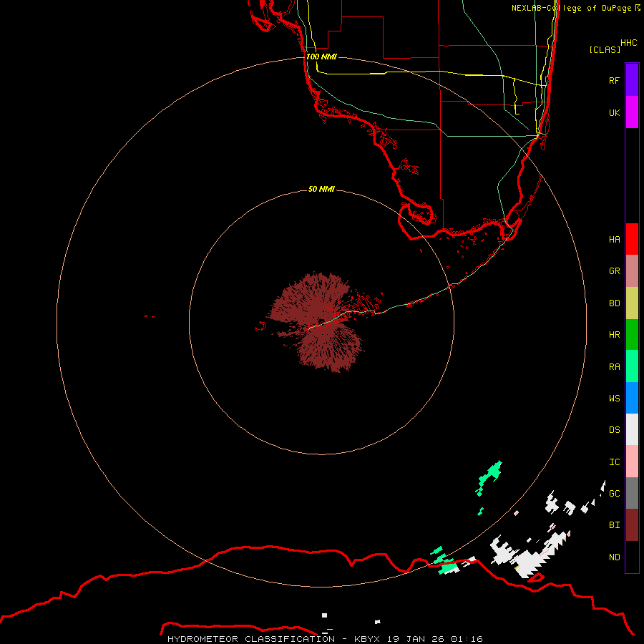Viewport: 644px width, 644px height.
Task: Click the BD legend label
Action: click(x=614, y=303)
